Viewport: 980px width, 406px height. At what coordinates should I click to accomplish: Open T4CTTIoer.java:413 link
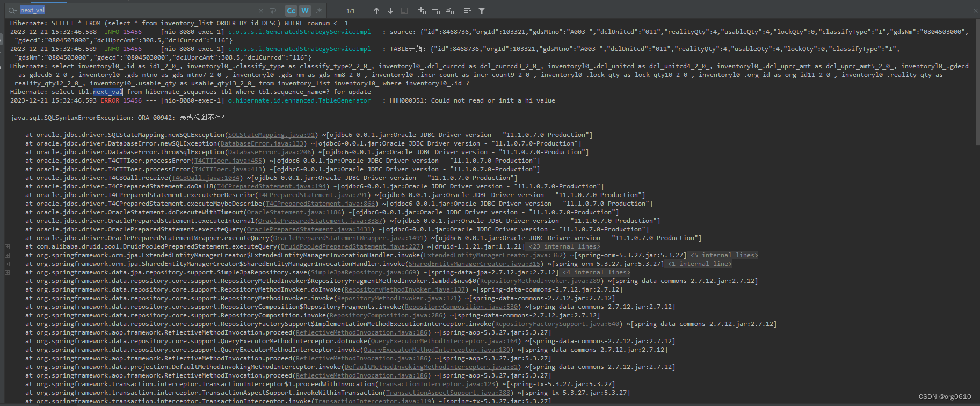tap(228, 170)
